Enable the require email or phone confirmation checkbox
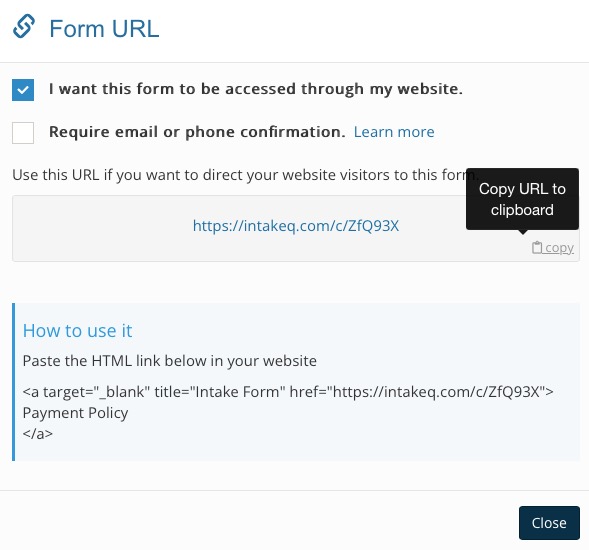 (x=23, y=133)
